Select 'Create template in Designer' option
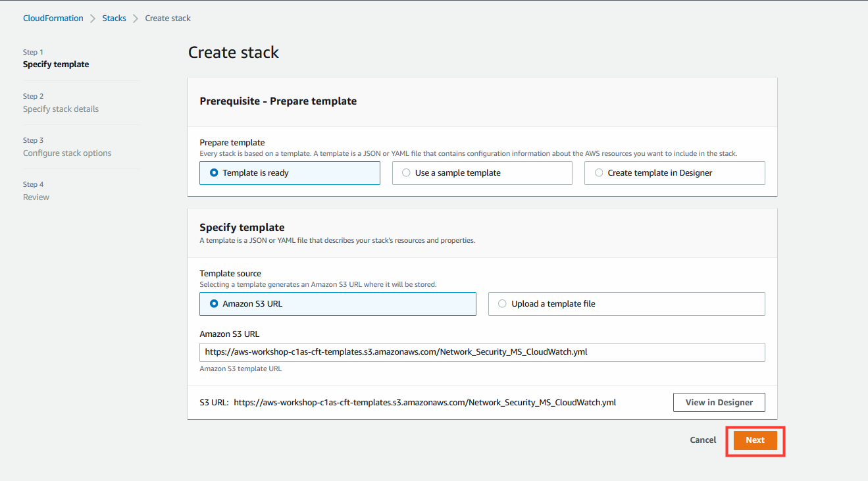 (x=675, y=173)
